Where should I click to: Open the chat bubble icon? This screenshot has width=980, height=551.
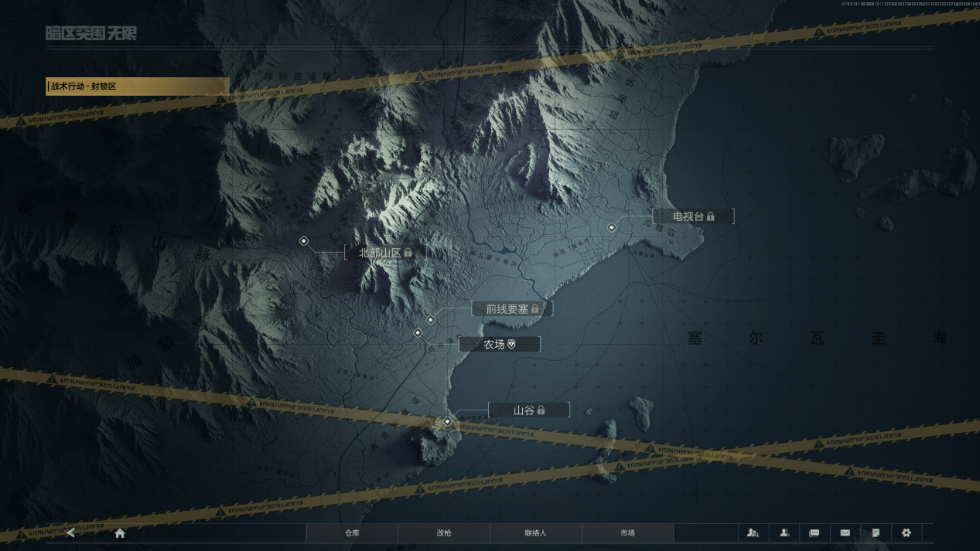[x=814, y=532]
